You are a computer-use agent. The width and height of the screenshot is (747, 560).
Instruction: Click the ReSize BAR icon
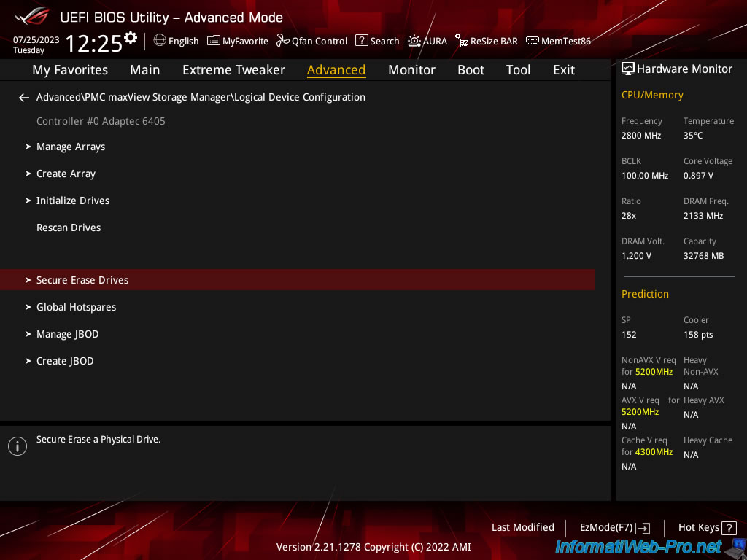pos(462,41)
